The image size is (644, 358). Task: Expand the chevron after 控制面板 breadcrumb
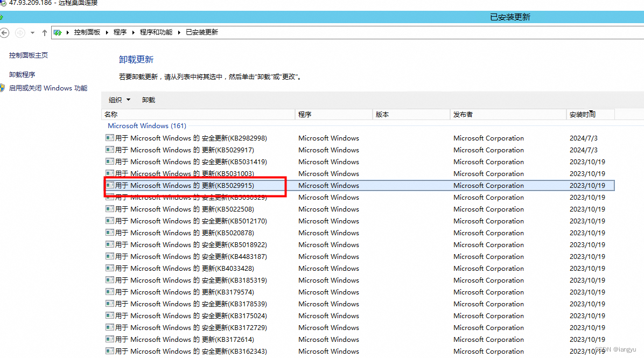107,32
